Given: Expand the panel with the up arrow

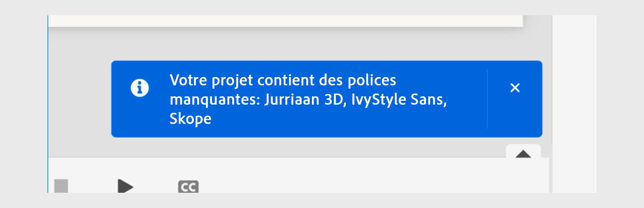Looking at the screenshot, I should [x=523, y=153].
